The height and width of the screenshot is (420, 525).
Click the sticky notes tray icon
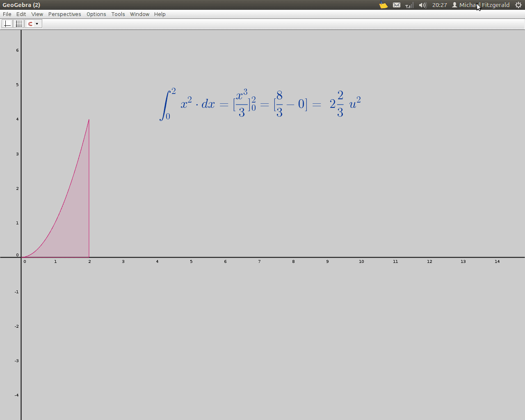point(383,5)
